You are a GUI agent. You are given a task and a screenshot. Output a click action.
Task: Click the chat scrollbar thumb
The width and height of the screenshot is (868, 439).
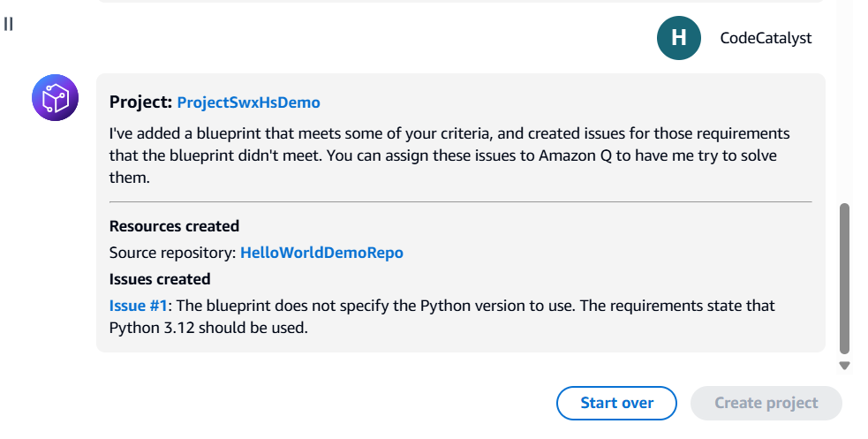(x=844, y=278)
